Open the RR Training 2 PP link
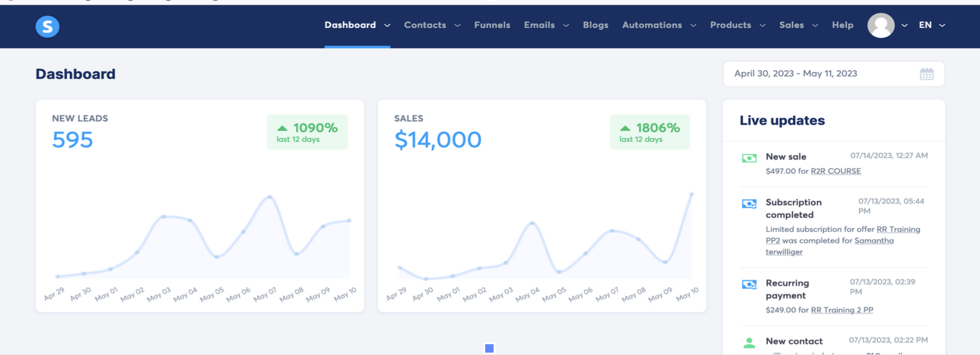This screenshot has width=980, height=355. click(x=842, y=310)
